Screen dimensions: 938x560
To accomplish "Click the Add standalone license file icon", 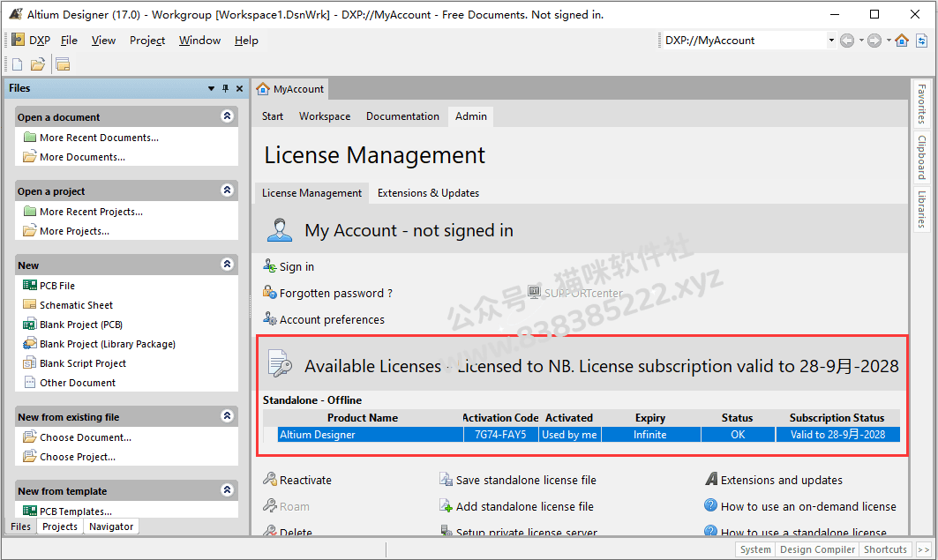I will (x=446, y=505).
